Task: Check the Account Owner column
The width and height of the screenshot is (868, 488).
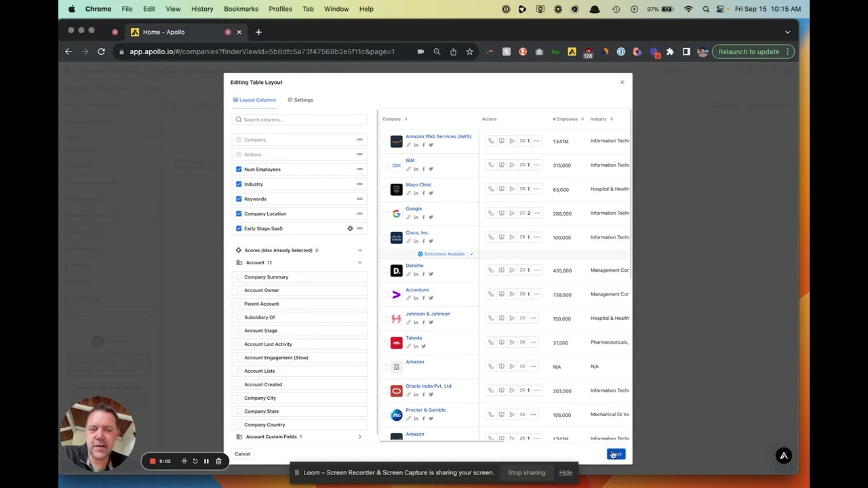Action: click(239, 290)
